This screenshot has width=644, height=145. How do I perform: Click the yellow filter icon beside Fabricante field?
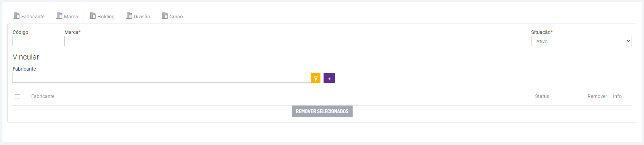(x=316, y=78)
